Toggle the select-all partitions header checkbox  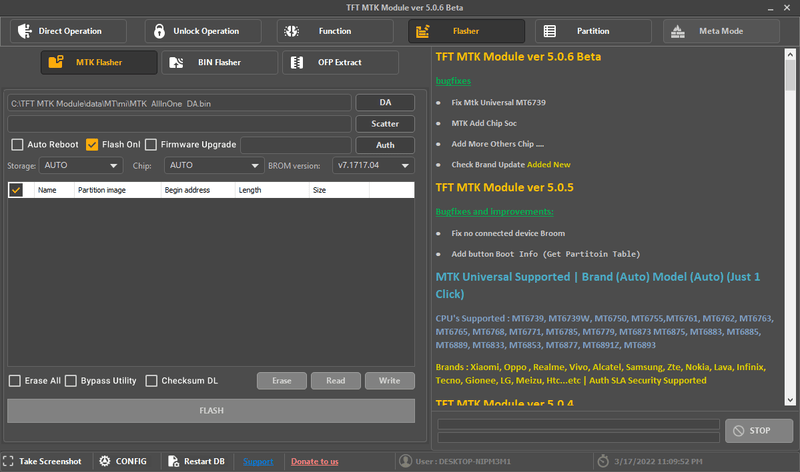(x=16, y=190)
